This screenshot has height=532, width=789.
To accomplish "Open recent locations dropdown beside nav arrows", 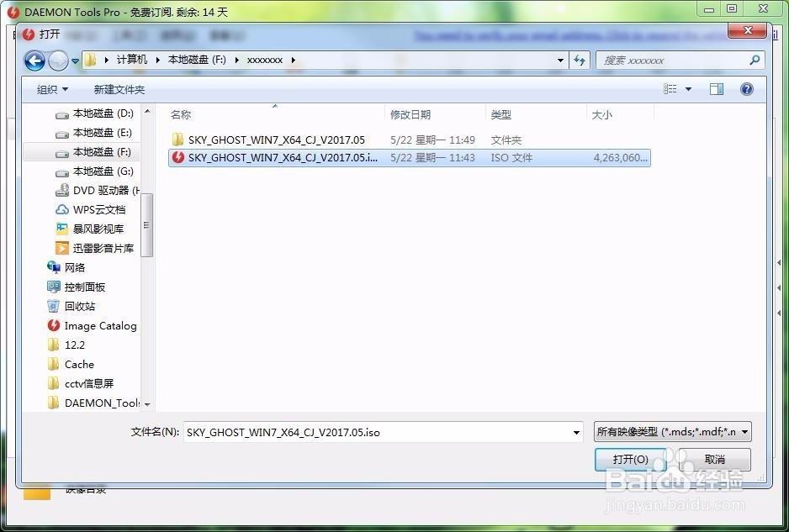I will point(75,61).
